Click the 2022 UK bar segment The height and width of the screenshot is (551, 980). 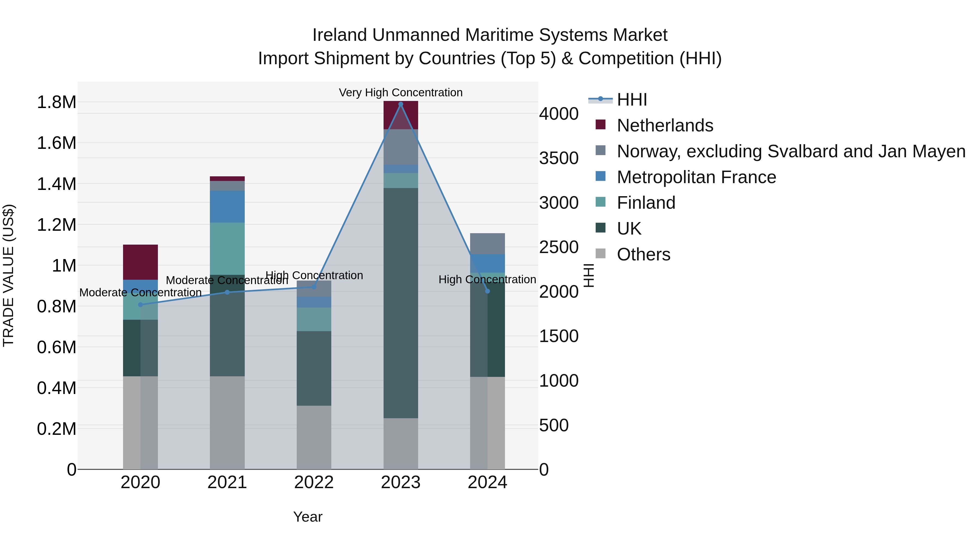point(314,368)
